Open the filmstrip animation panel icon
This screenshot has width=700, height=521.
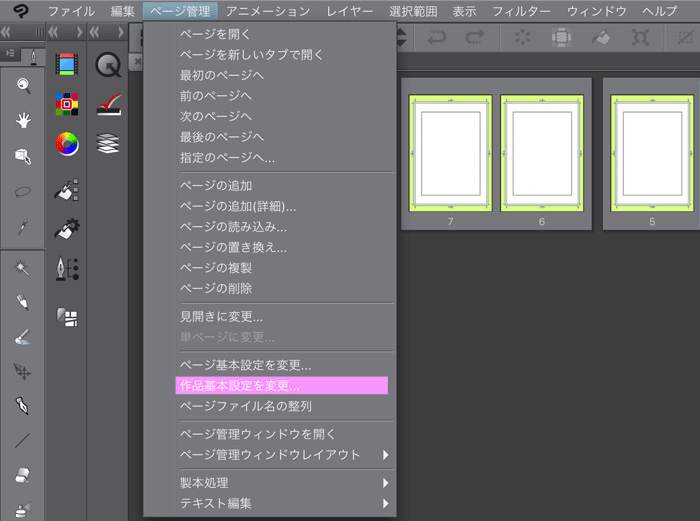click(x=67, y=64)
